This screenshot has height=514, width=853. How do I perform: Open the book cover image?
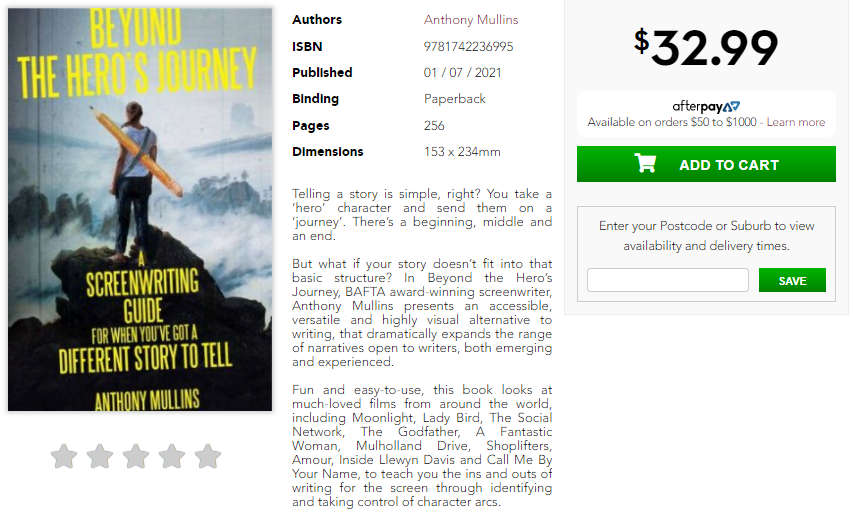pos(140,209)
